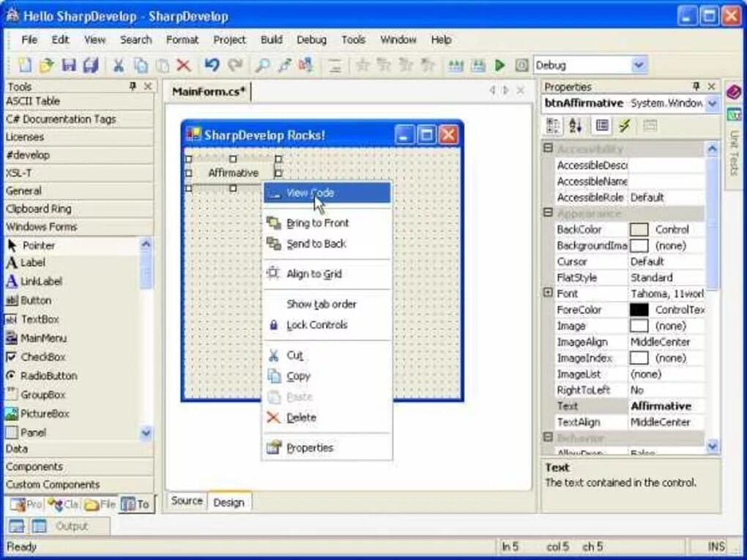Click the Undo icon on the toolbar
The width and height of the screenshot is (747, 560).
click(x=212, y=64)
